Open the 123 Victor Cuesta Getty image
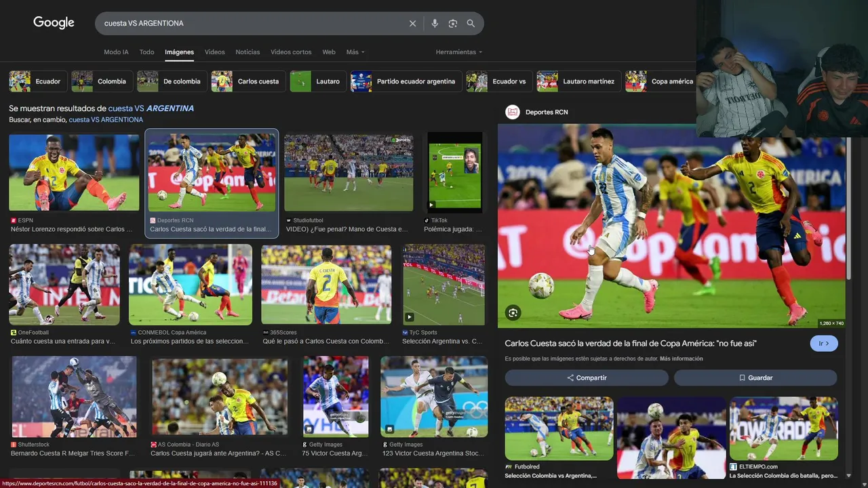Image resolution: width=868 pixels, height=488 pixels. [434, 397]
